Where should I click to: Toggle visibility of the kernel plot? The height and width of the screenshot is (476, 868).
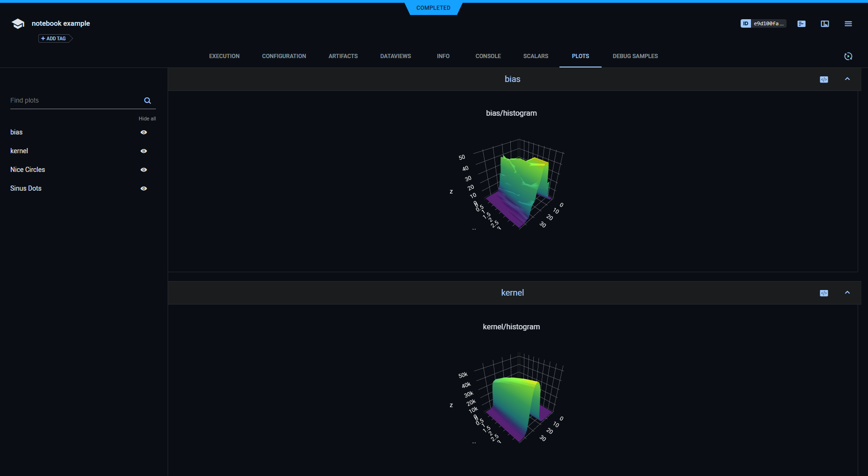(144, 151)
